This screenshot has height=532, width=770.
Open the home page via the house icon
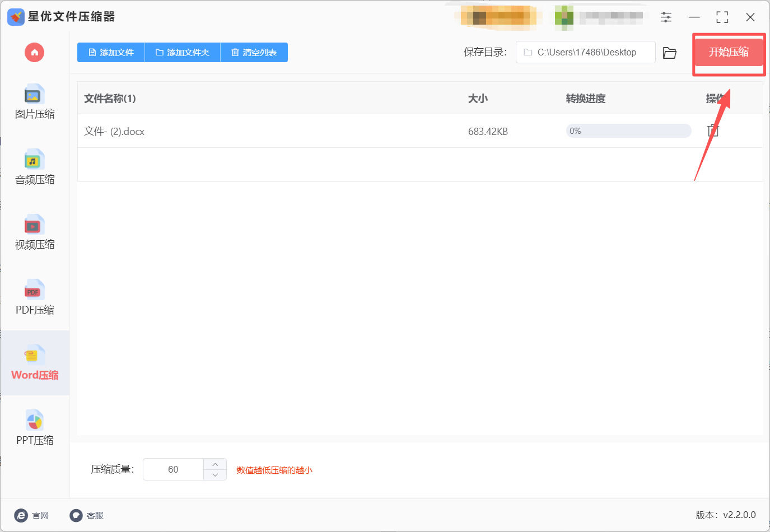tap(34, 52)
